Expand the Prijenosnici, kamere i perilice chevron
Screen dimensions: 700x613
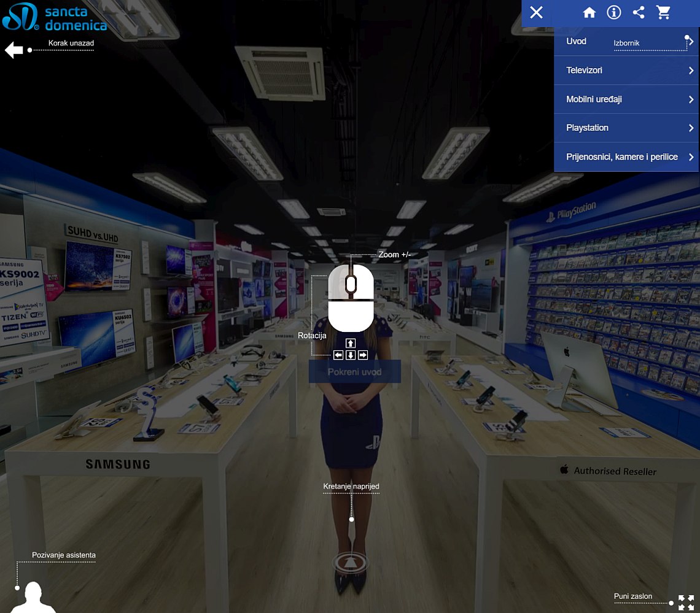coord(691,157)
